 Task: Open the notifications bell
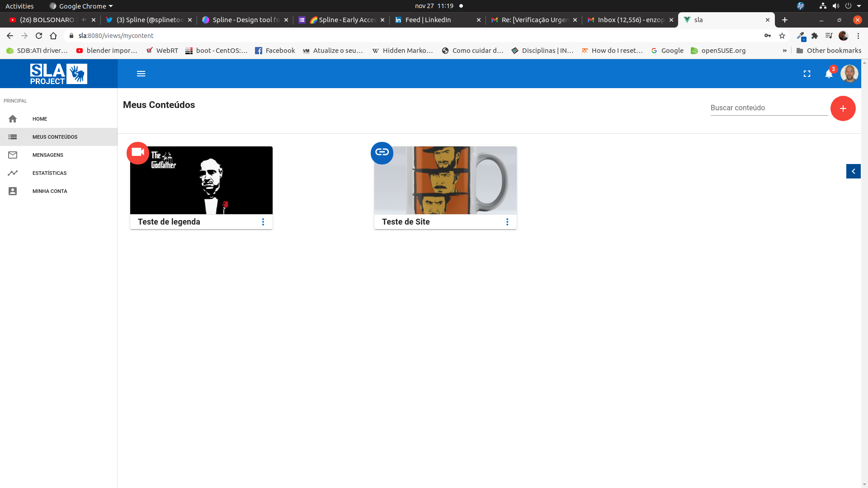829,74
